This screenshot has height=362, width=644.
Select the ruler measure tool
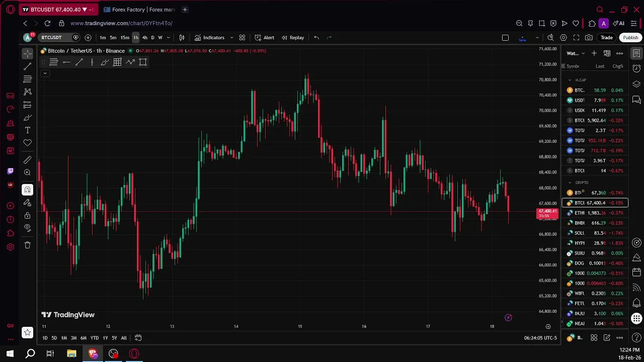28,160
